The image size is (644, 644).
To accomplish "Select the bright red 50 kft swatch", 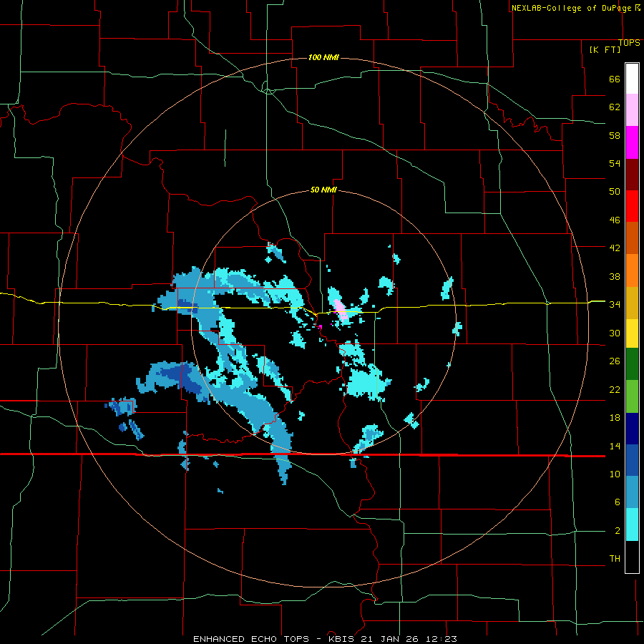I will [632, 206].
